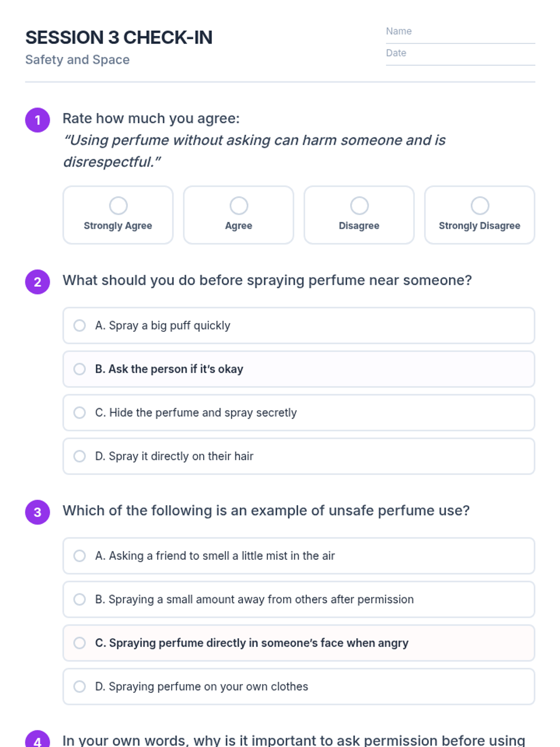
Task: Select D. Spray it directly on their hair
Action: pos(299,456)
